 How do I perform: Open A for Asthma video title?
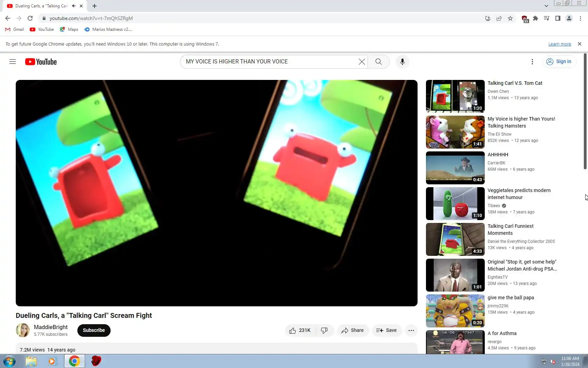coord(502,333)
